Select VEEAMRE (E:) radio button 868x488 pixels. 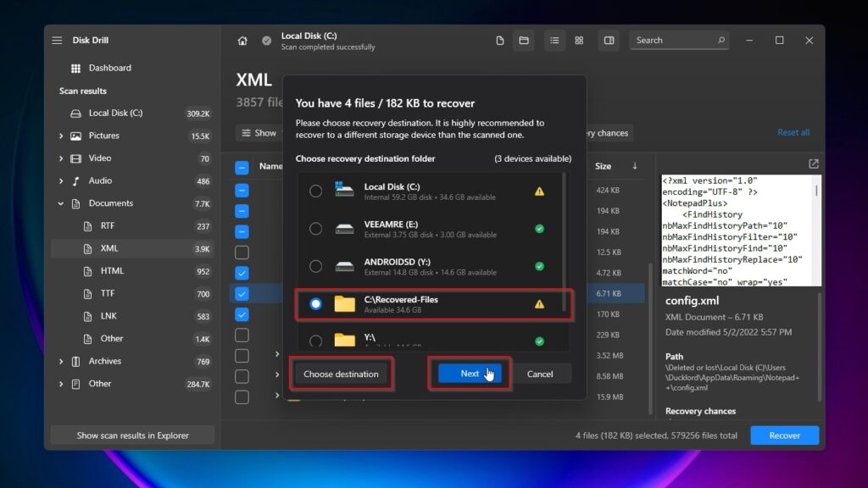[x=315, y=229]
